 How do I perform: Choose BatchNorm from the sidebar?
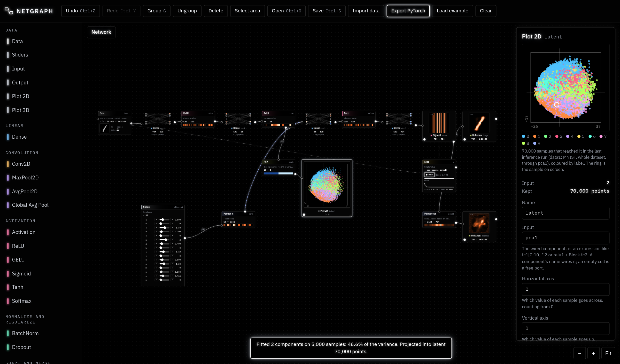tap(41, 333)
